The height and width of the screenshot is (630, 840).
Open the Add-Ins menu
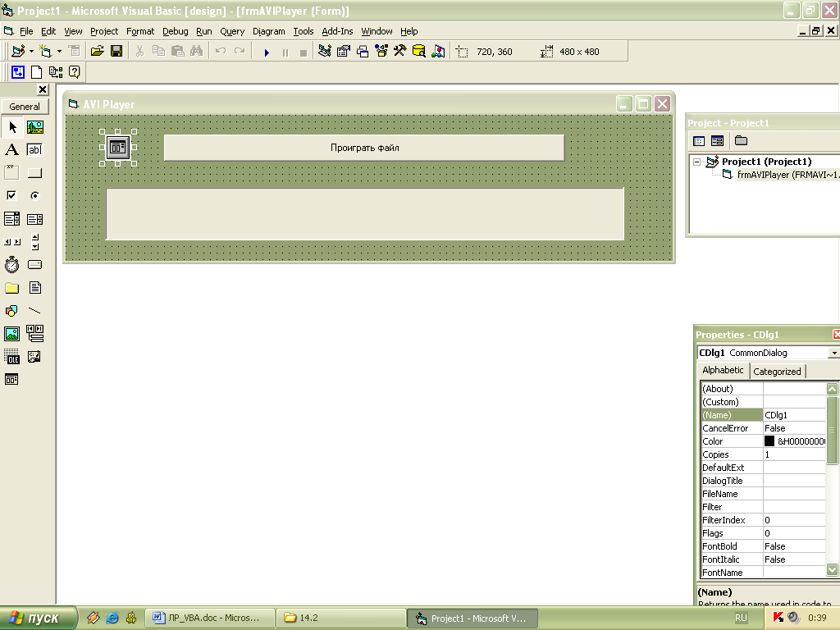[337, 31]
